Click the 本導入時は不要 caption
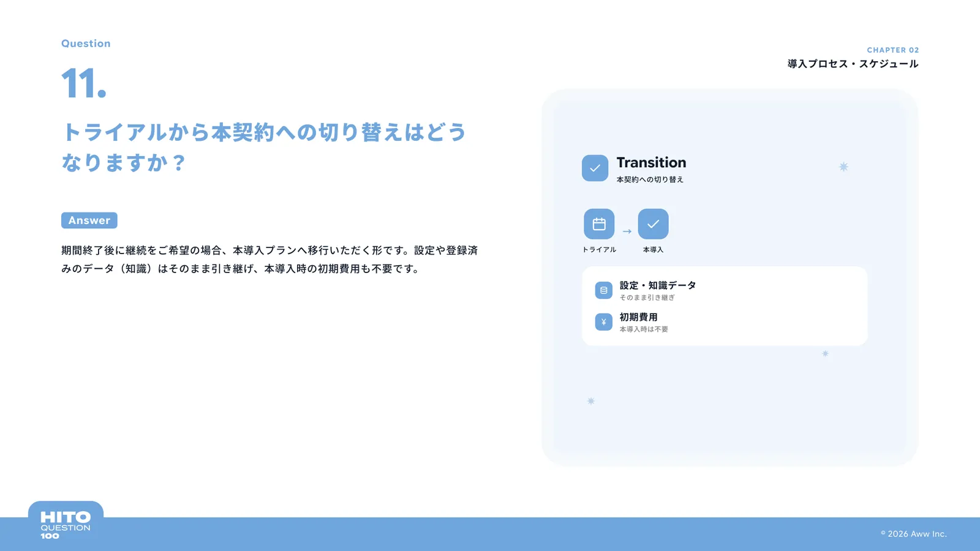This screenshot has height=551, width=980. [644, 329]
